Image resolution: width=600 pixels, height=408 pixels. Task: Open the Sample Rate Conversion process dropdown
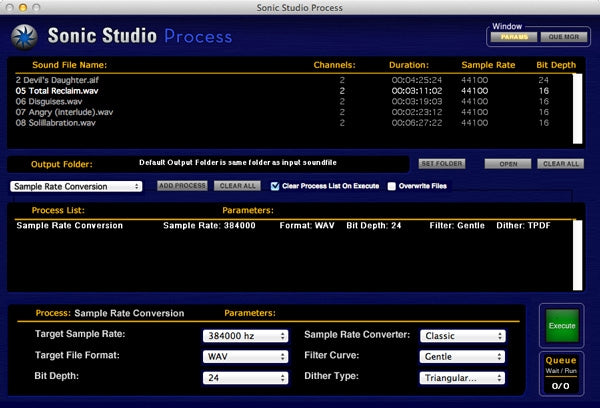[76, 186]
